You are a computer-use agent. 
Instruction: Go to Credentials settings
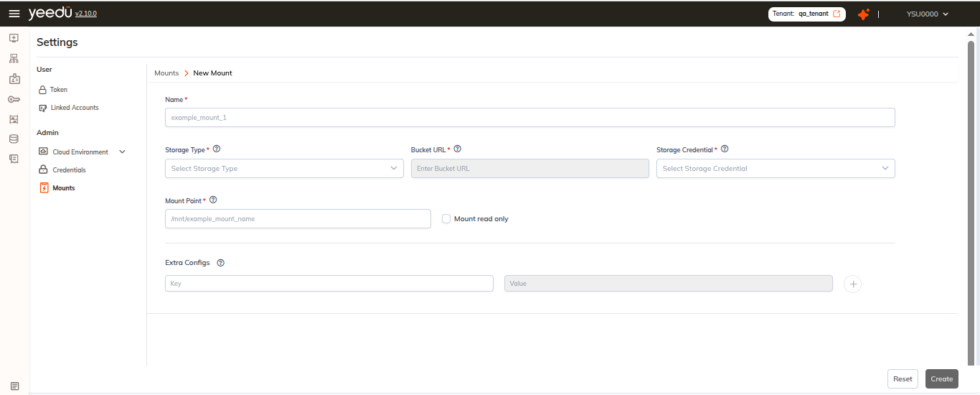(x=69, y=170)
